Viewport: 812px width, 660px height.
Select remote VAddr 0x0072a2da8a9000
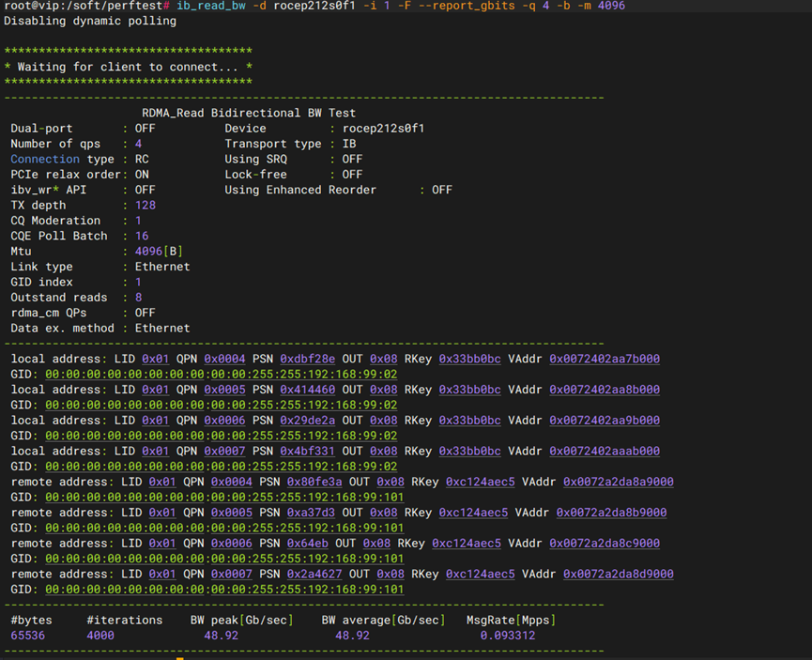618,483
